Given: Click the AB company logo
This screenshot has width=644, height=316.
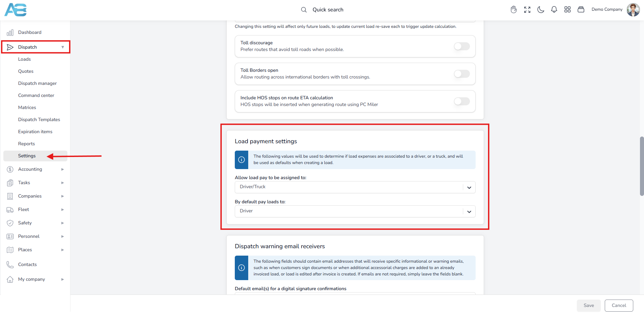Looking at the screenshot, I should click(15, 10).
